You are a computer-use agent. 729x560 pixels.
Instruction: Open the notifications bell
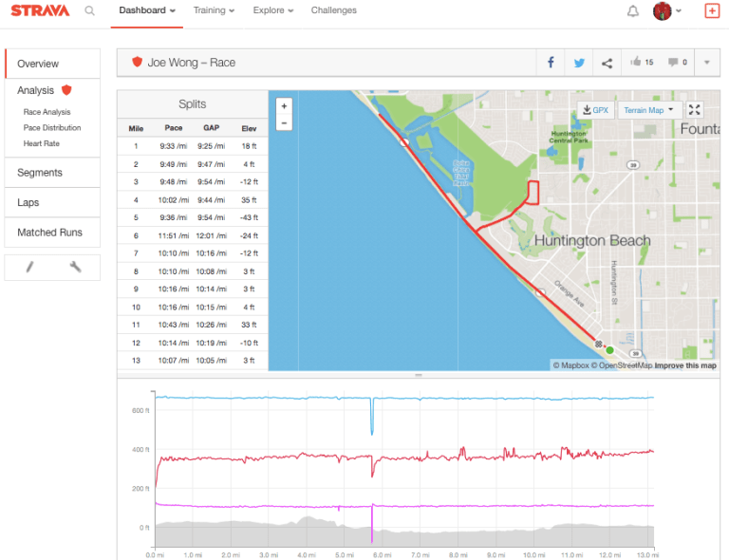[x=633, y=11]
